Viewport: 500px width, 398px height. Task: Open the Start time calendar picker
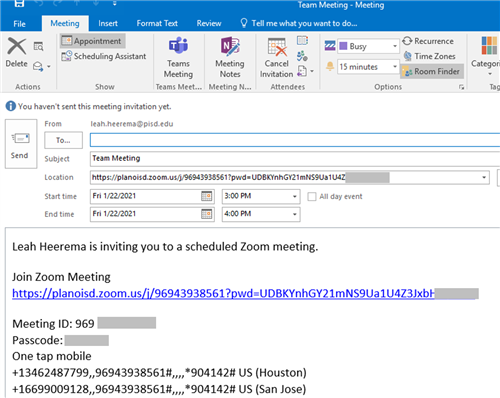[x=207, y=196]
